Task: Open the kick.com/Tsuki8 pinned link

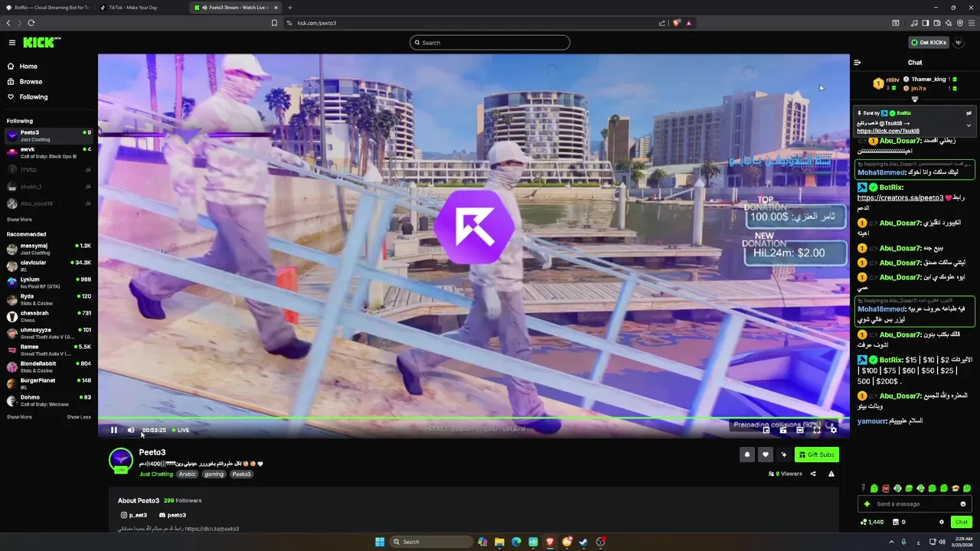Action: click(x=888, y=131)
